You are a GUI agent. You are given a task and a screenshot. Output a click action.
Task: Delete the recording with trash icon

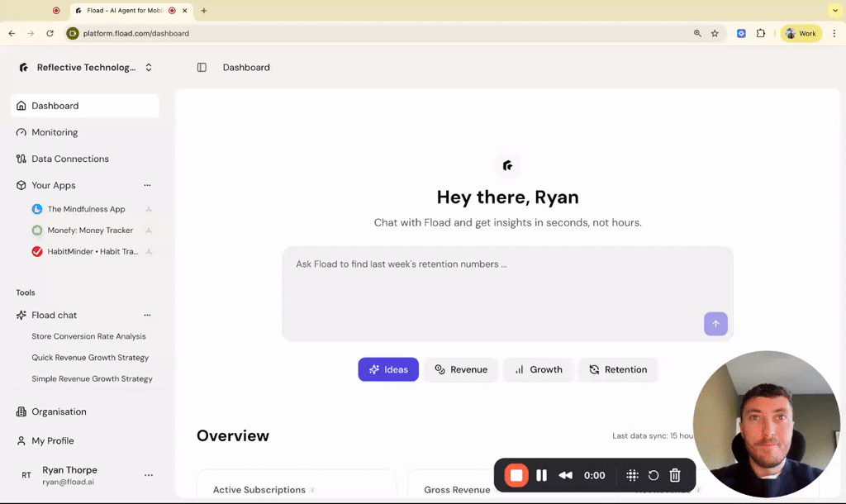675,475
